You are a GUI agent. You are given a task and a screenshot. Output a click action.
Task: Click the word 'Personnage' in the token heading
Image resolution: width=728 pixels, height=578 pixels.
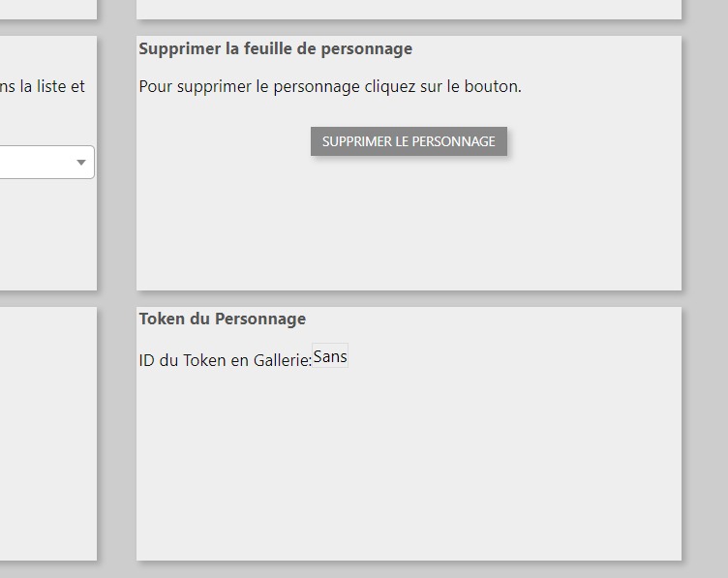tap(260, 319)
